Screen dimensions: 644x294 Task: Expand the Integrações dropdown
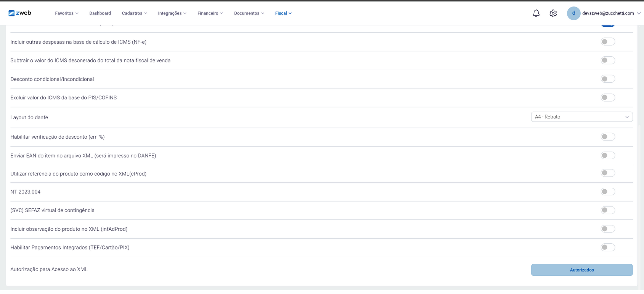click(x=172, y=13)
